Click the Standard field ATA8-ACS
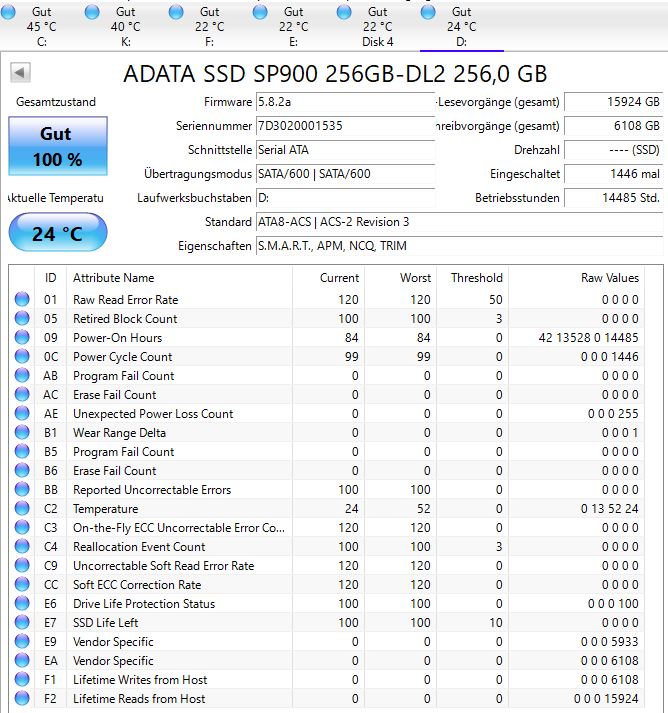The width and height of the screenshot is (668, 713). [x=459, y=222]
